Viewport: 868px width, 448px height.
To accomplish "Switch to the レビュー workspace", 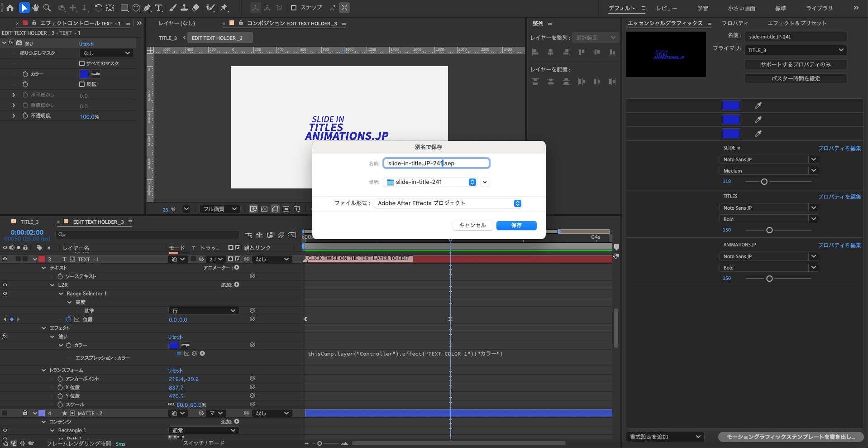I will [666, 8].
